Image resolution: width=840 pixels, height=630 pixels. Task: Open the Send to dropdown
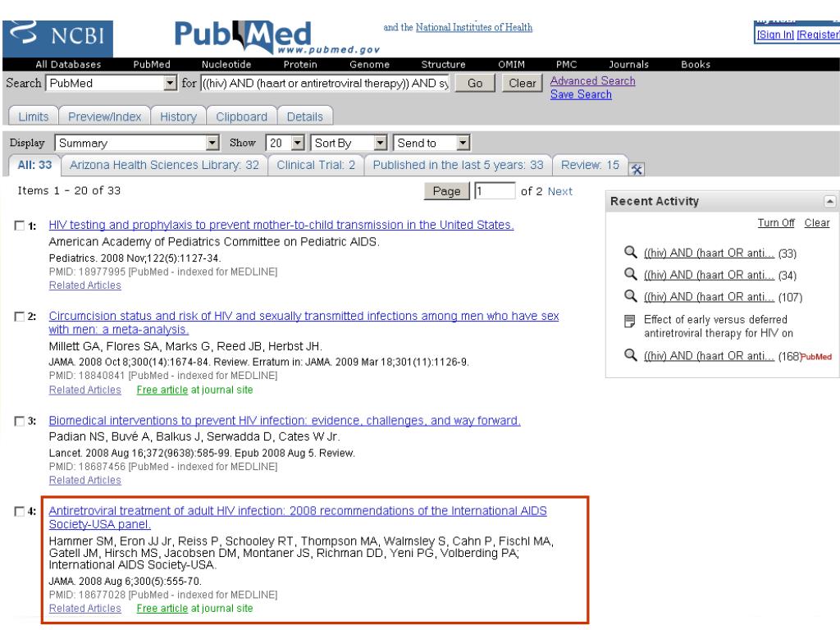click(431, 143)
